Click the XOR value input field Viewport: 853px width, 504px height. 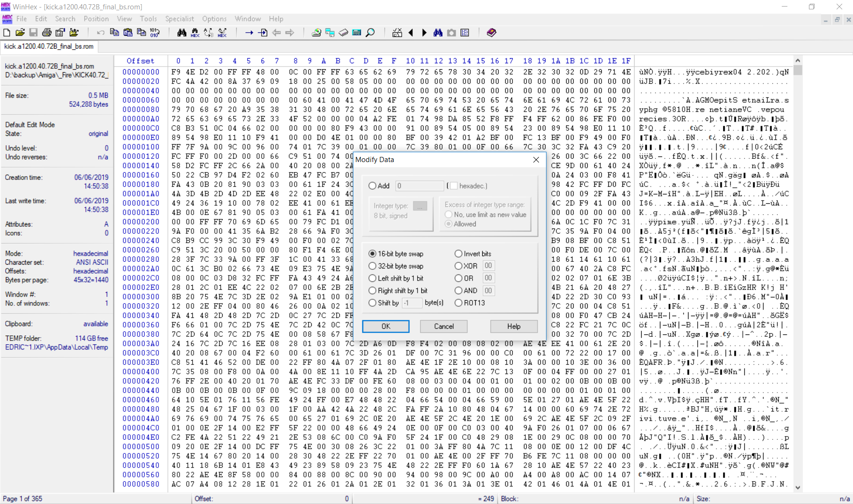tap(488, 266)
